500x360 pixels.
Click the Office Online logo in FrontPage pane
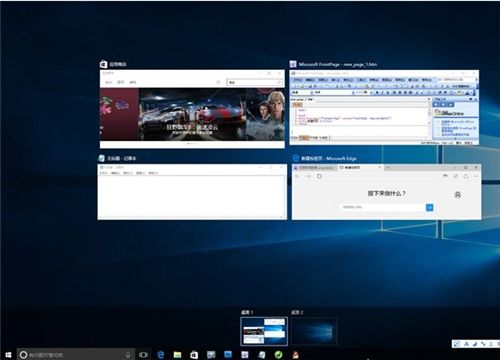(450, 112)
